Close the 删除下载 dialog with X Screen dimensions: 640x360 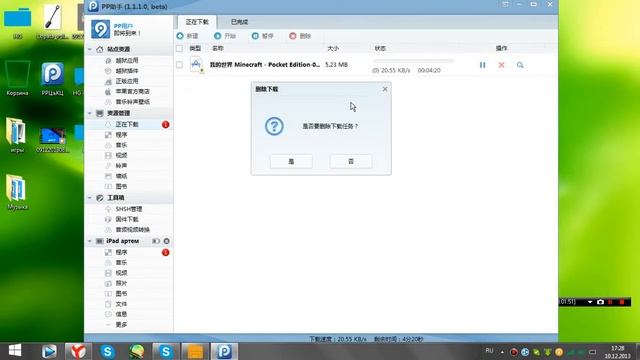[385, 89]
